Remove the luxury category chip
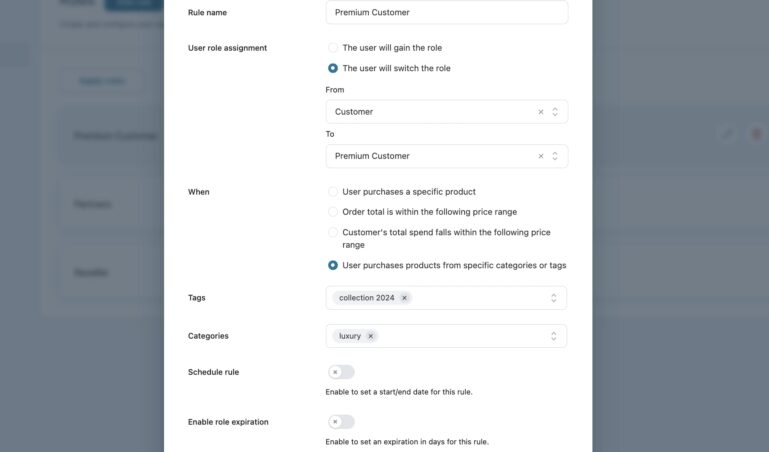Image resolution: width=769 pixels, height=452 pixels. [370, 336]
